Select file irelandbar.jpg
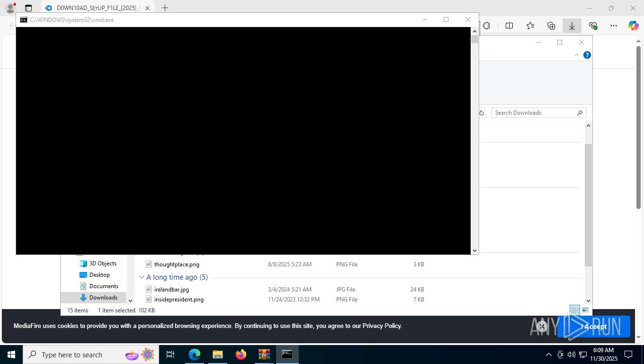This screenshot has width=644, height=364. [171, 290]
